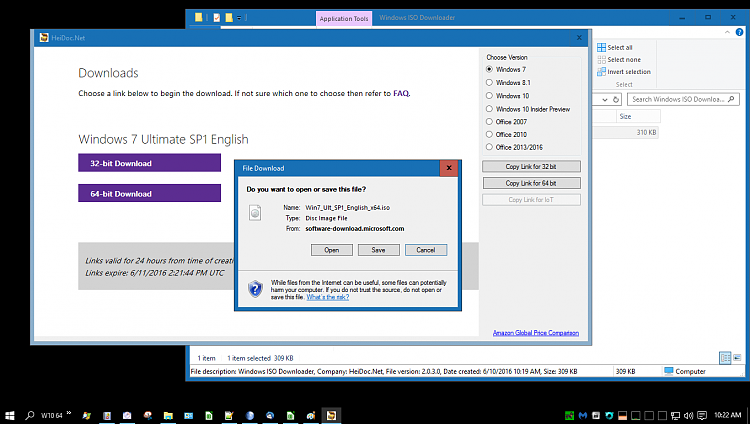The width and height of the screenshot is (750, 424).
Task: Open the What's the risk? link
Action: point(328,297)
